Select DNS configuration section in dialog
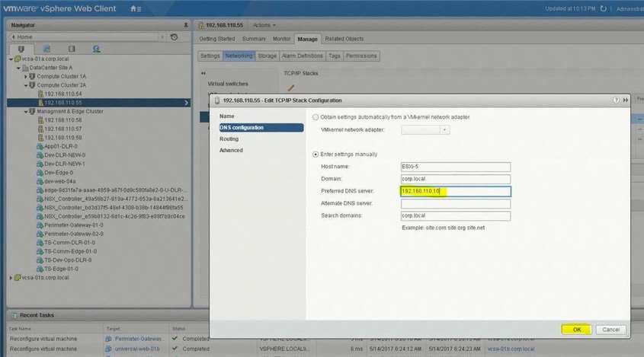Screen dimensions: 644x357 261,128
